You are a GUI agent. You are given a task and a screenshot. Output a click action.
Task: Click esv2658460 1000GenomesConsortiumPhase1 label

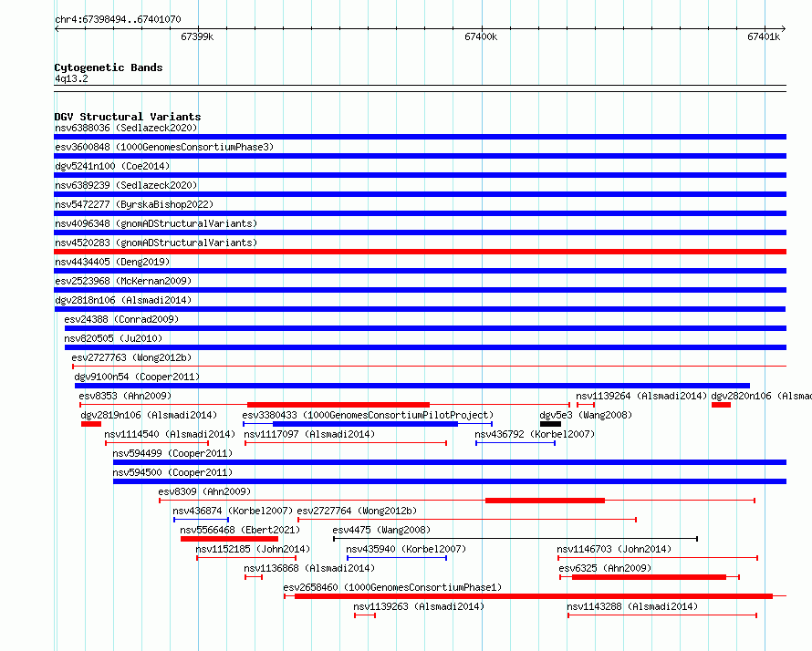392,587
